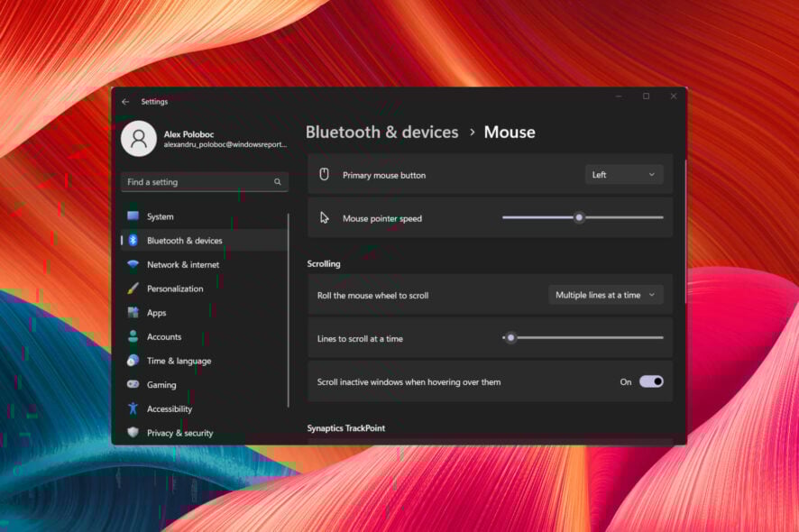Close the Settings window
Viewport: 799px width, 532px height.
[x=674, y=96]
